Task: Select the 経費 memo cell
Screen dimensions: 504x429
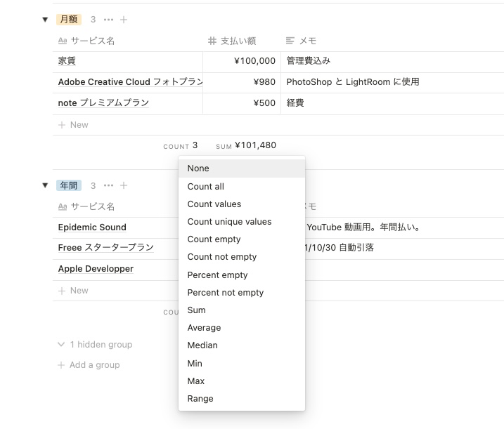Action: (392, 104)
